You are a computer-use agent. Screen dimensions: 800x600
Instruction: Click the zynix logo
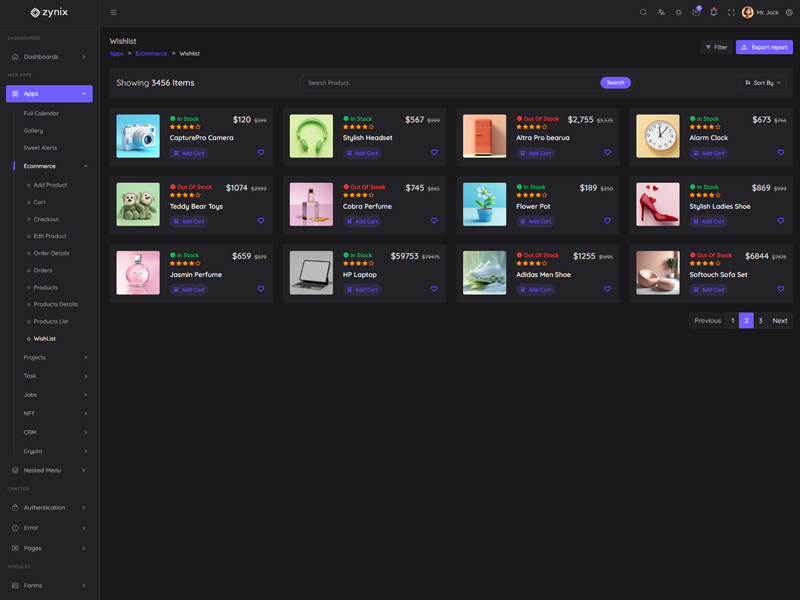pos(49,13)
